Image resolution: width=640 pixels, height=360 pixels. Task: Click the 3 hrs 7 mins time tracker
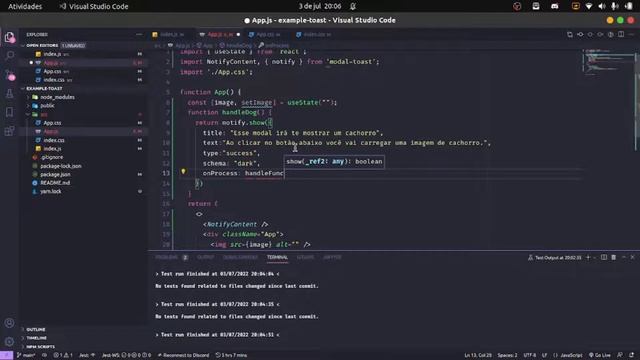coord(231,355)
